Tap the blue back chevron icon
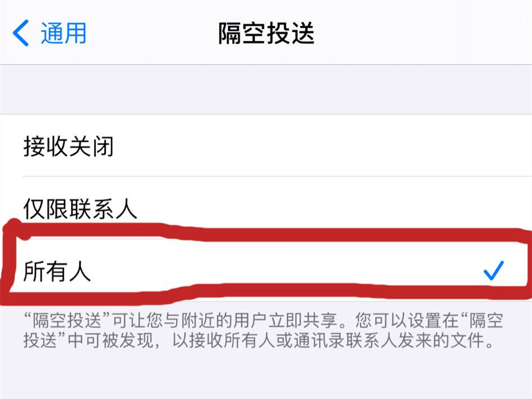This screenshot has width=532, height=399. 21,33
